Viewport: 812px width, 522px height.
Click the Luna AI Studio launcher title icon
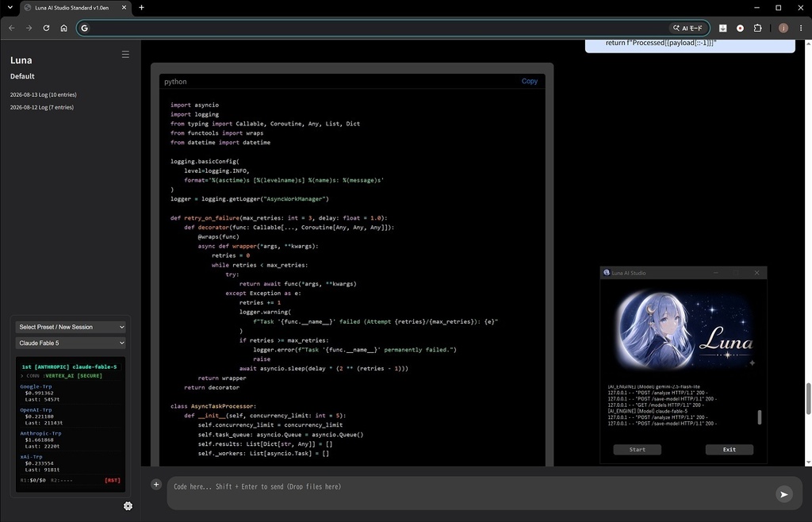(607, 273)
